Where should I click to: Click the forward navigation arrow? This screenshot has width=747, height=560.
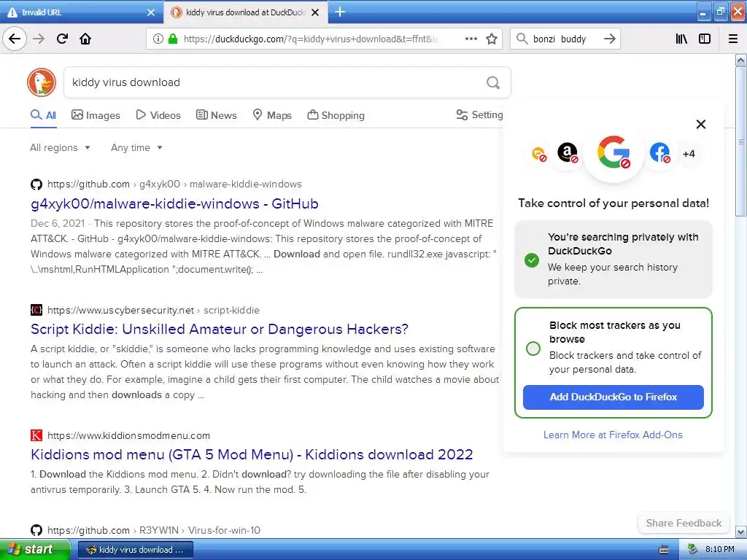pyautogui.click(x=39, y=39)
